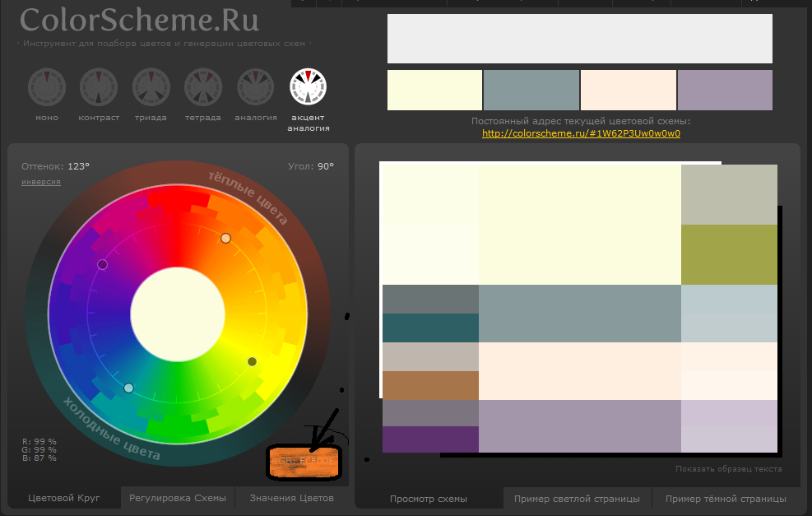Viewport: 812px width, 516px height.
Task: Click the purple handle on color wheel
Action: click(103, 265)
